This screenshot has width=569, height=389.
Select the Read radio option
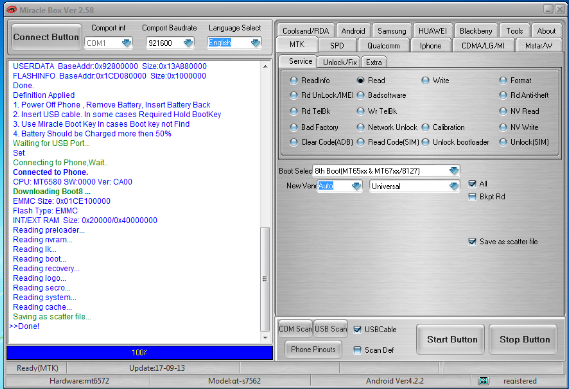[x=360, y=80]
